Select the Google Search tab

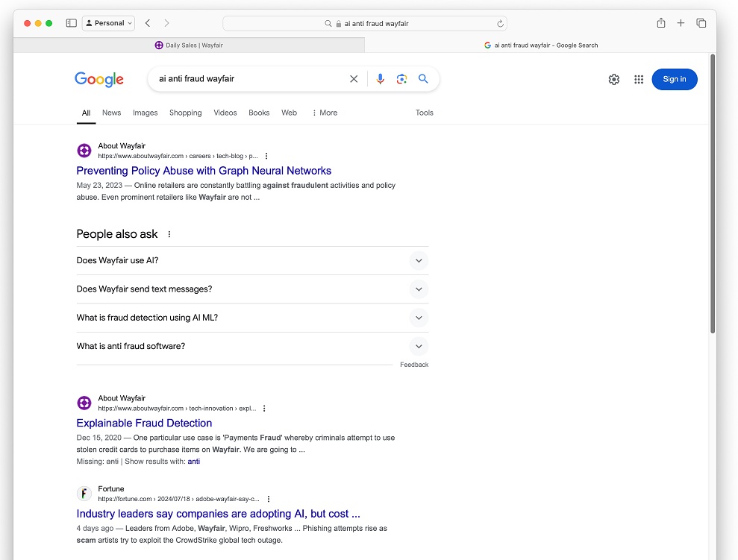[x=541, y=45]
